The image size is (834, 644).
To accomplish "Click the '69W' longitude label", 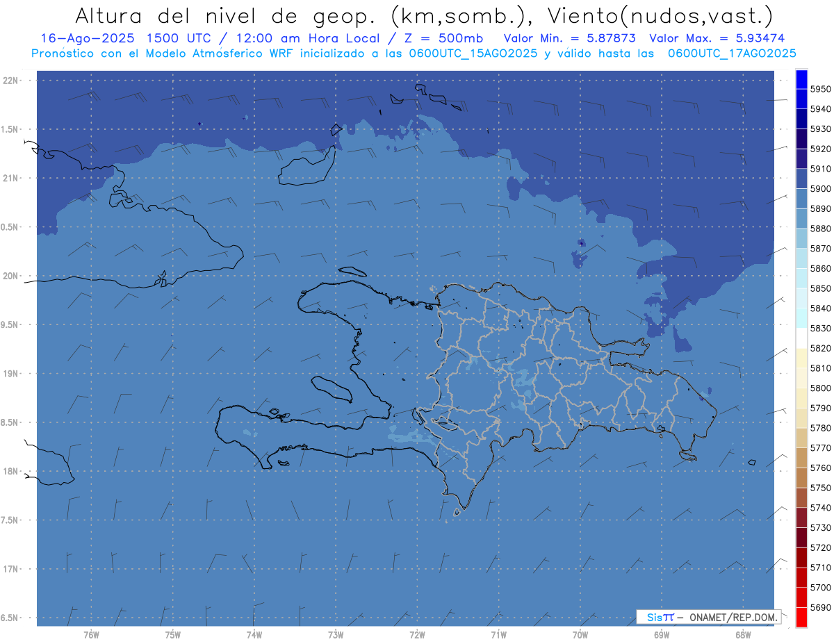I will pyautogui.click(x=662, y=635).
